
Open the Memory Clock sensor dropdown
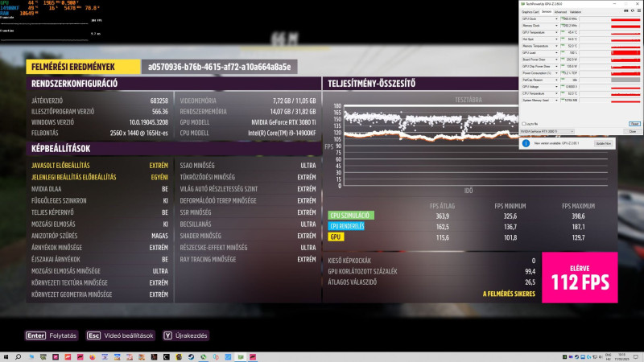point(556,26)
